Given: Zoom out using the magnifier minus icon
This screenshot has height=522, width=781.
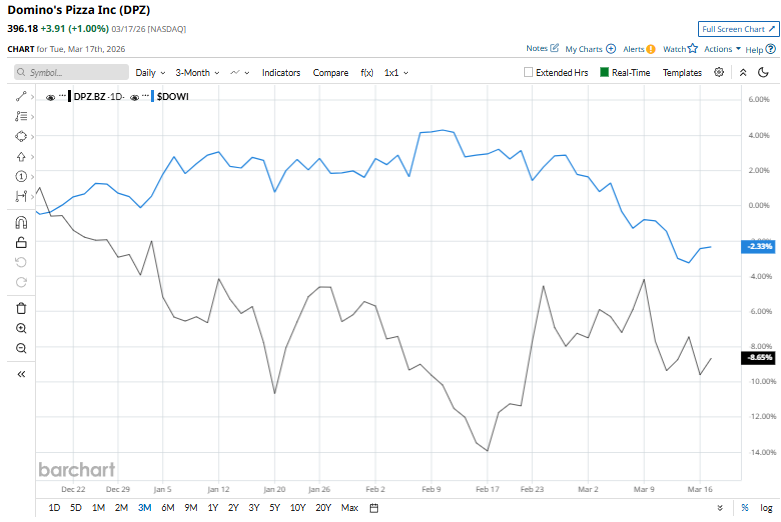Looking at the screenshot, I should click(21, 348).
